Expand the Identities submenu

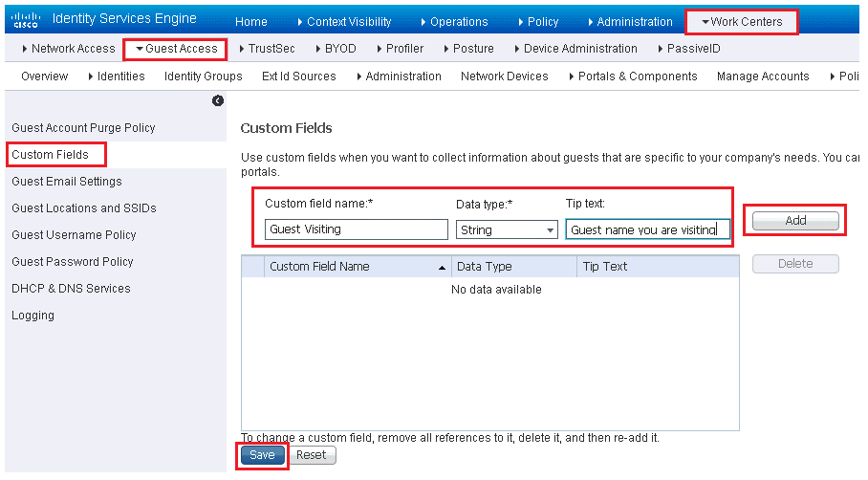pos(117,76)
